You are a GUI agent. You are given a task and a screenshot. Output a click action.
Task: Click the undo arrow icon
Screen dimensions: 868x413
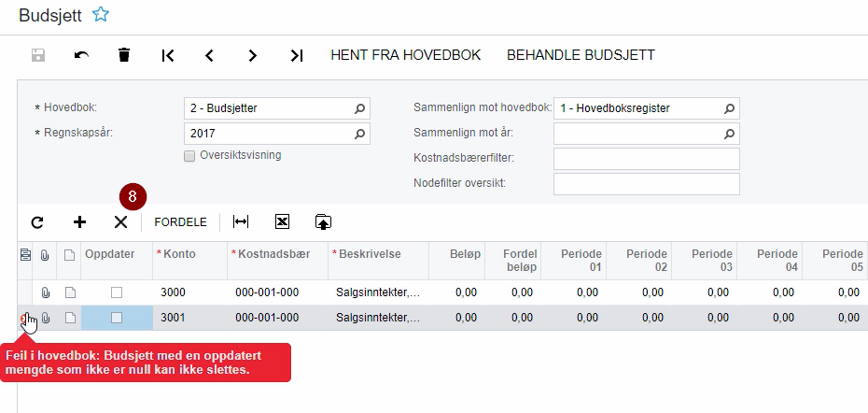(x=81, y=55)
